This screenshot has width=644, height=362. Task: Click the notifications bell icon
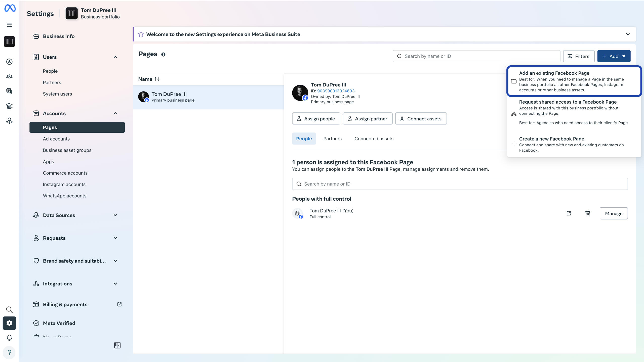[x=9, y=338]
